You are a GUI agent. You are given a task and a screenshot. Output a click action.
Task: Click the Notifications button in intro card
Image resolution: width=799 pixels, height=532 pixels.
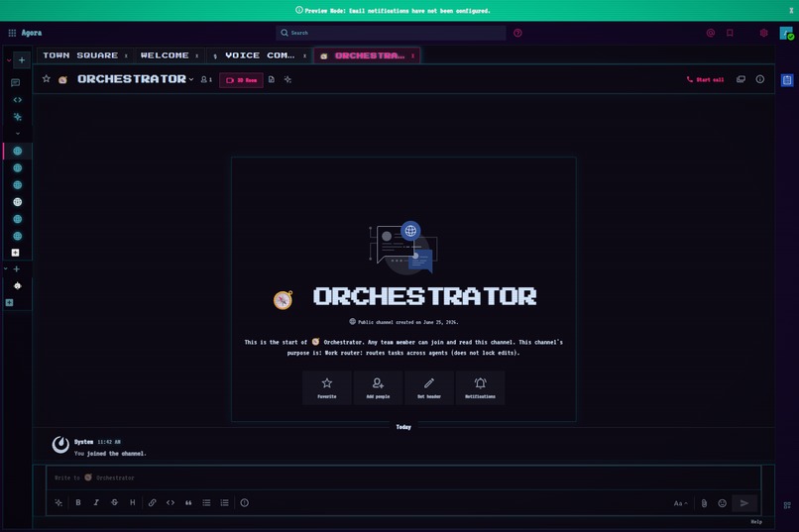tap(480, 388)
